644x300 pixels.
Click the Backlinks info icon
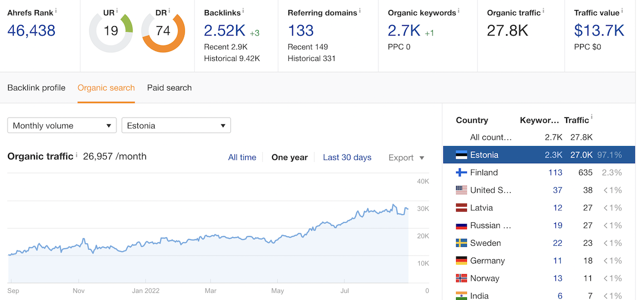(x=243, y=10)
